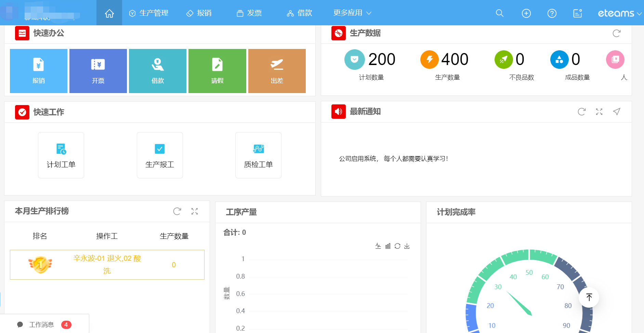
Task: Open the 工作消息 chat bar
Action: pos(44,324)
